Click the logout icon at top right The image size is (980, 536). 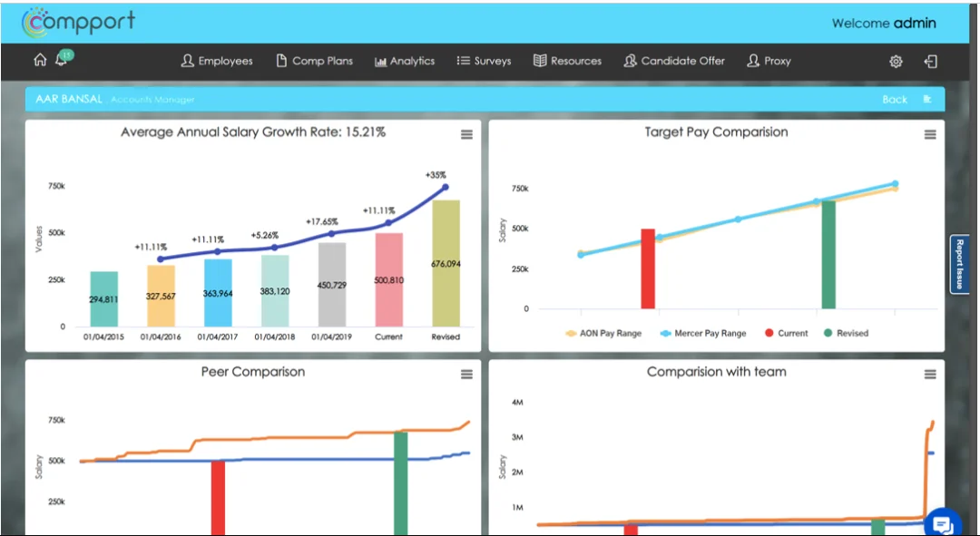(x=930, y=61)
